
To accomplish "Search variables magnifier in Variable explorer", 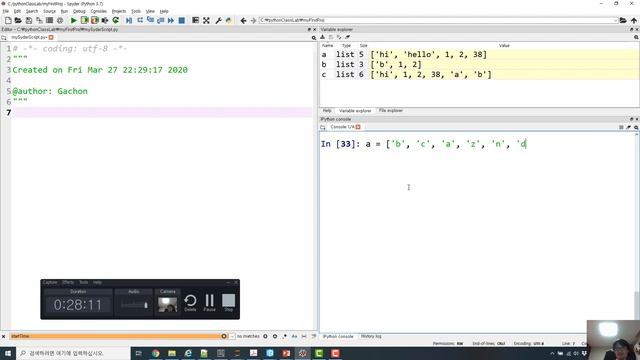I will (x=636, y=37).
